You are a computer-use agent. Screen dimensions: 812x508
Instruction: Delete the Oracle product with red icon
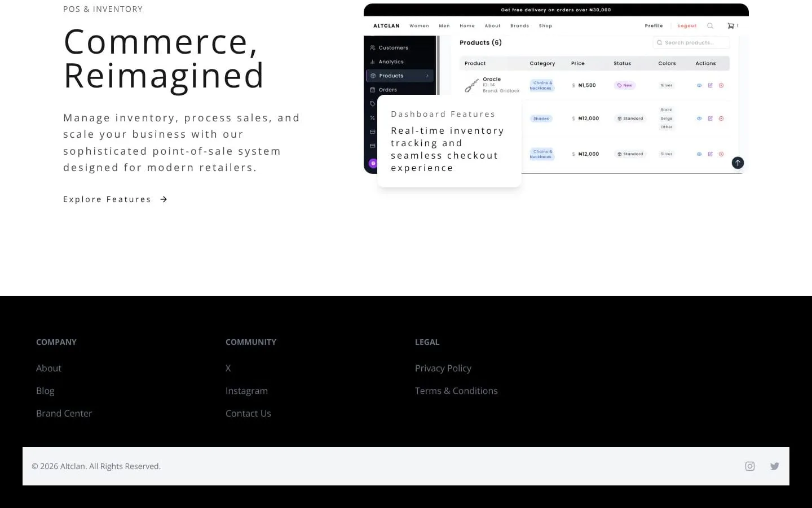click(x=721, y=86)
